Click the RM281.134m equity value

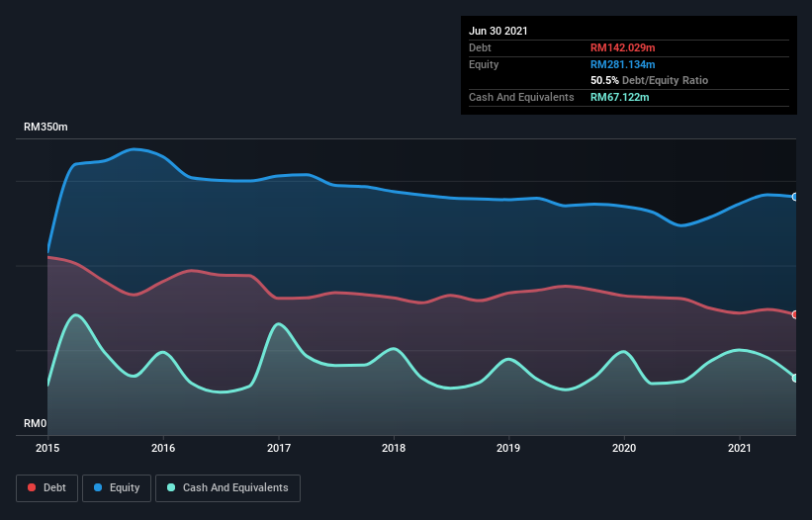tap(622, 64)
